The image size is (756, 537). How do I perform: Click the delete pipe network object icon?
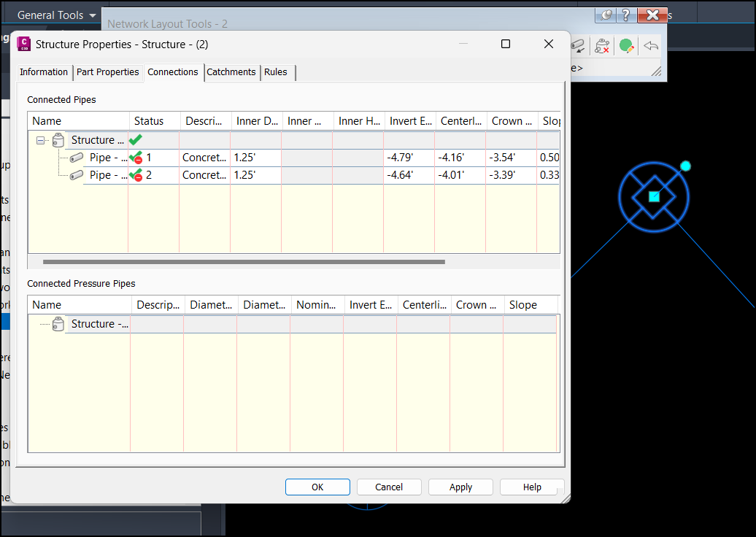tap(602, 46)
